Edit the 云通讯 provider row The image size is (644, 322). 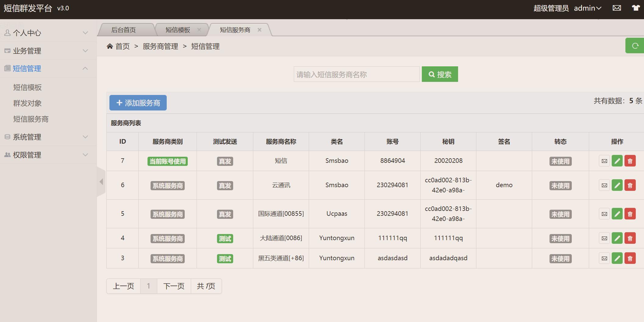pos(617,185)
